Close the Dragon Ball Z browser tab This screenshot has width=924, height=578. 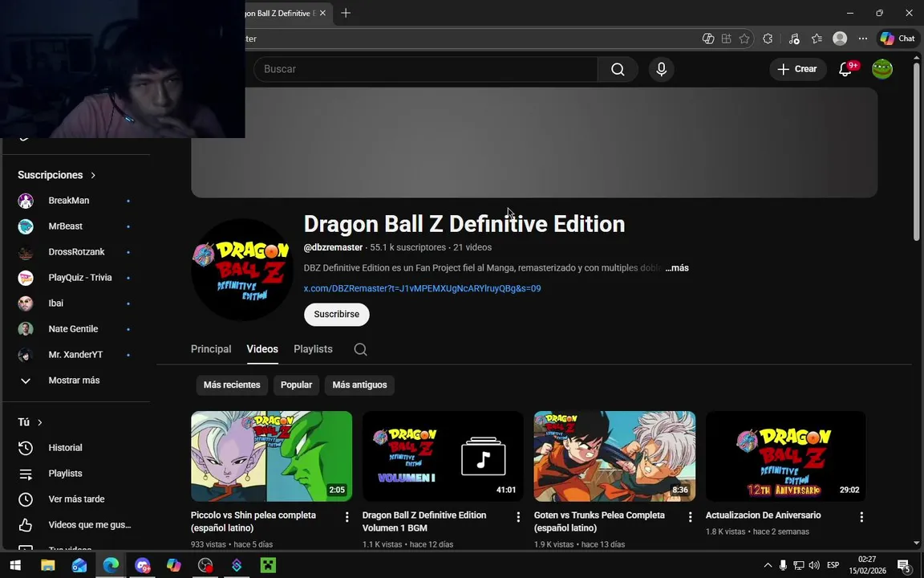tap(322, 13)
